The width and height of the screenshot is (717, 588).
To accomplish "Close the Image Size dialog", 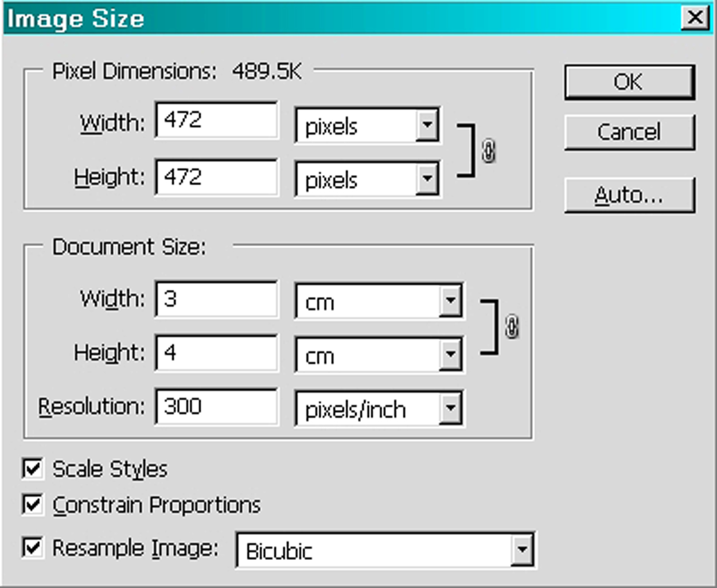I will pyautogui.click(x=695, y=17).
